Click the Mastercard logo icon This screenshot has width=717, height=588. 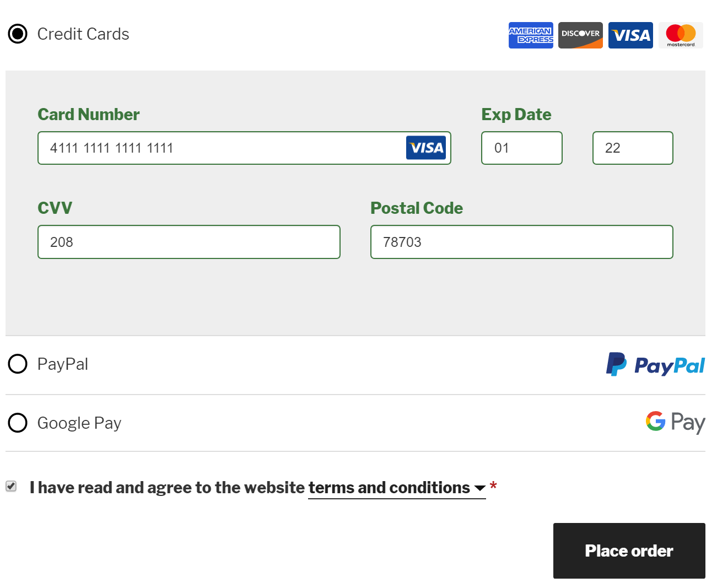tap(681, 35)
